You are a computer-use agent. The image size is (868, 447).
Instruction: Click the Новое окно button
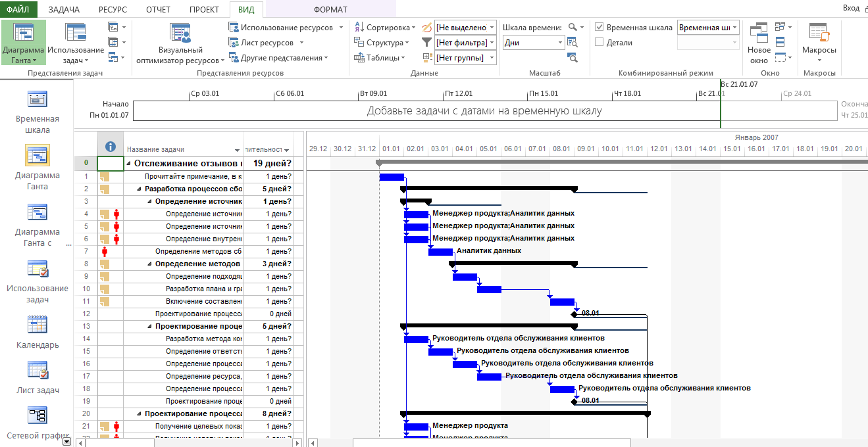(x=759, y=43)
